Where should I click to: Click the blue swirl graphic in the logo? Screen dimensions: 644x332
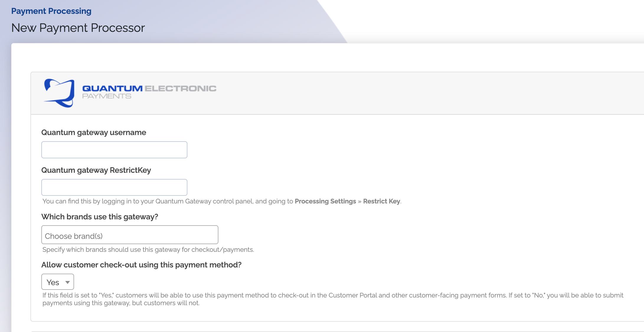(59, 92)
